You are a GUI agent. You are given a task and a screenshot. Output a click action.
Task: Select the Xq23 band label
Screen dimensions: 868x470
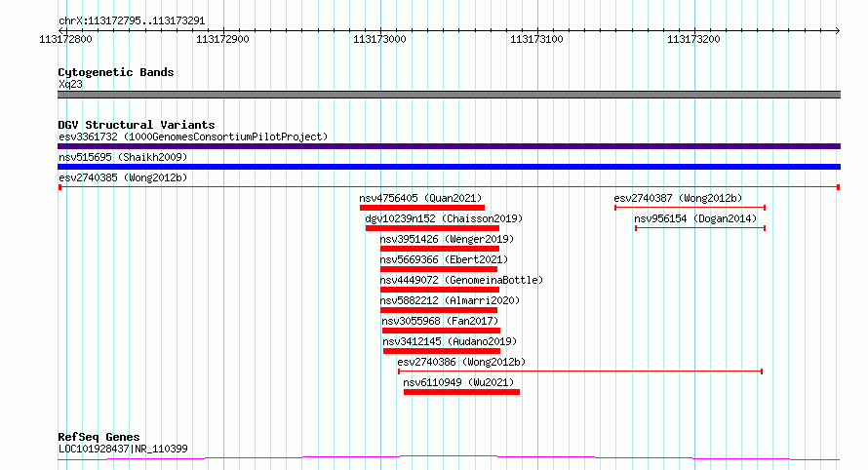(x=70, y=84)
